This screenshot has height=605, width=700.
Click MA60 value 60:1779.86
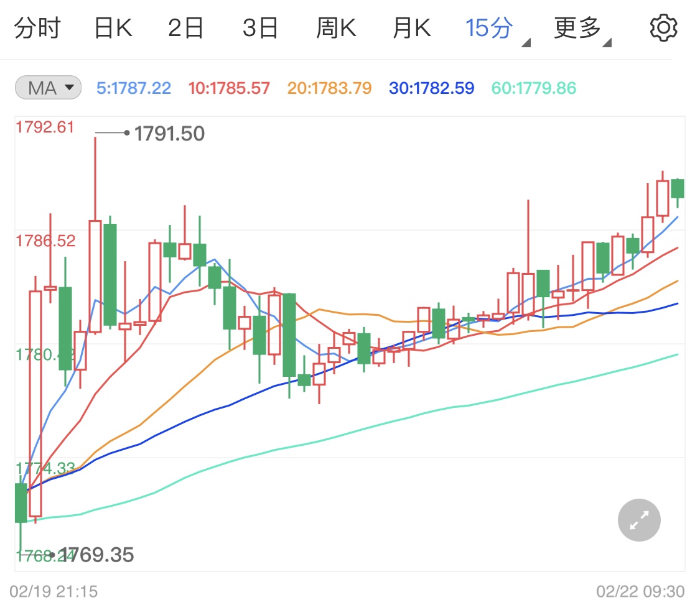(x=534, y=88)
